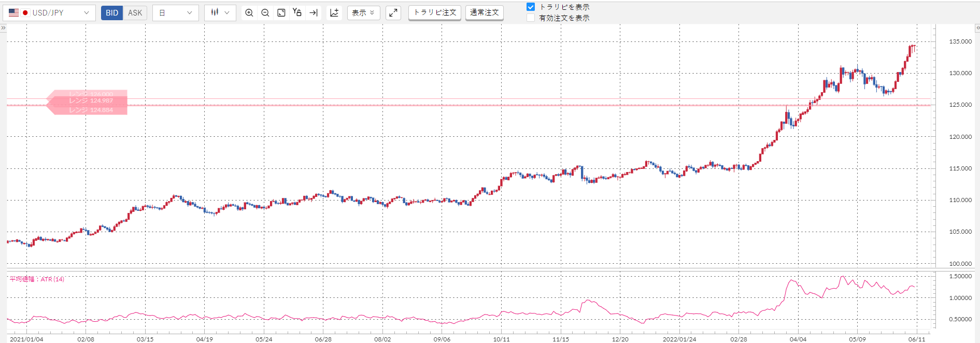980x343 pixels.
Task: Expand the chart to fullscreen
Action: (x=393, y=13)
